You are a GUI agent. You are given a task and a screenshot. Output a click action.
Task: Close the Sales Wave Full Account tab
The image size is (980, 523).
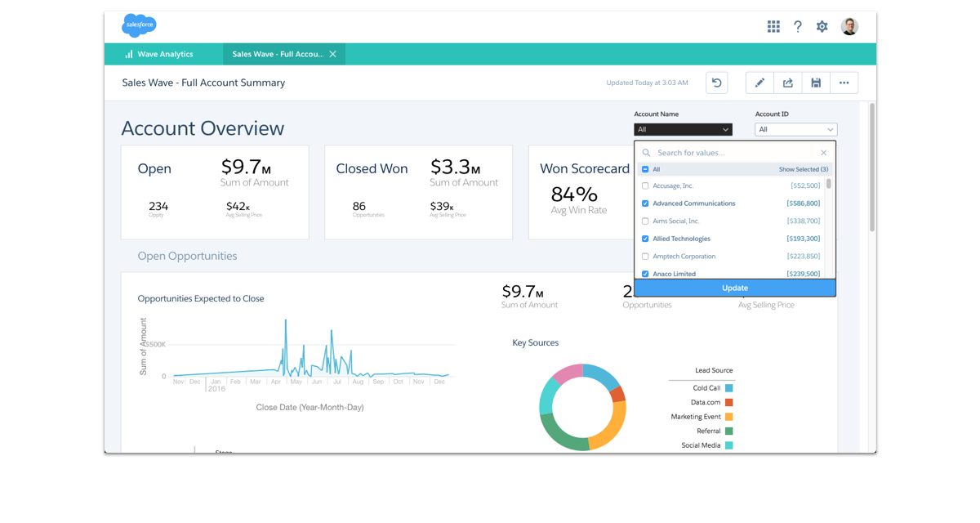click(332, 55)
